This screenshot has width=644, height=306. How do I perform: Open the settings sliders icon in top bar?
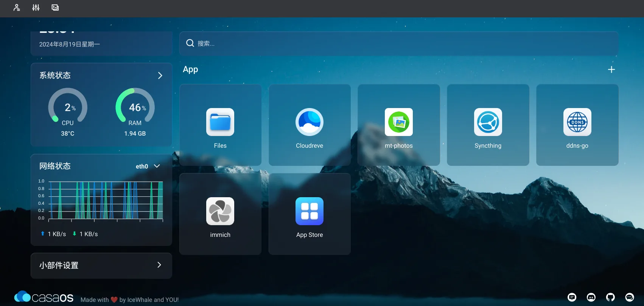[x=36, y=8]
